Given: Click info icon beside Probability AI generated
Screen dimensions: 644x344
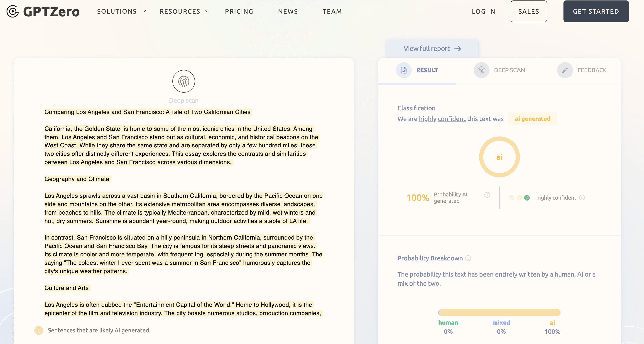Looking at the screenshot, I should (x=487, y=195).
